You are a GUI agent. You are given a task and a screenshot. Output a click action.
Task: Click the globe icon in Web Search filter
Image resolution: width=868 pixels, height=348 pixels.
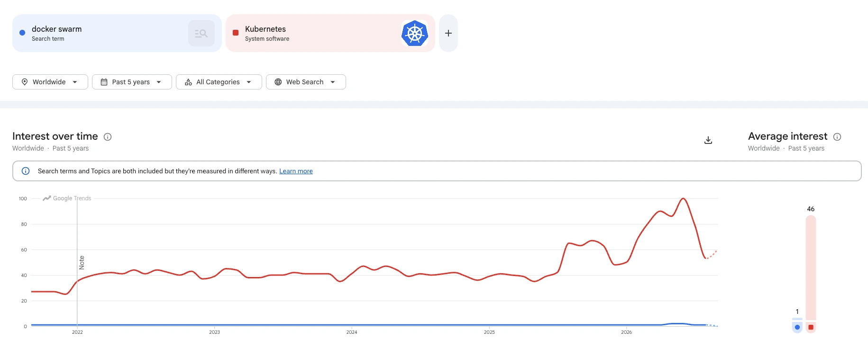click(x=278, y=82)
